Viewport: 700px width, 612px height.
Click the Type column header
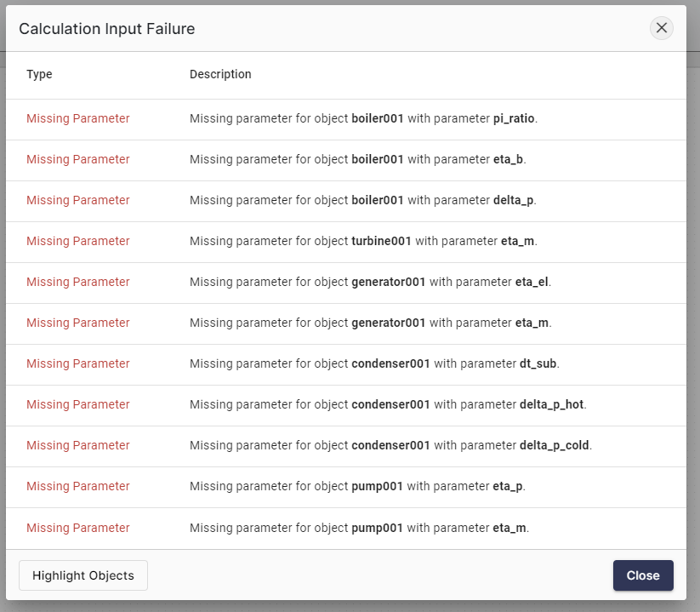point(39,74)
